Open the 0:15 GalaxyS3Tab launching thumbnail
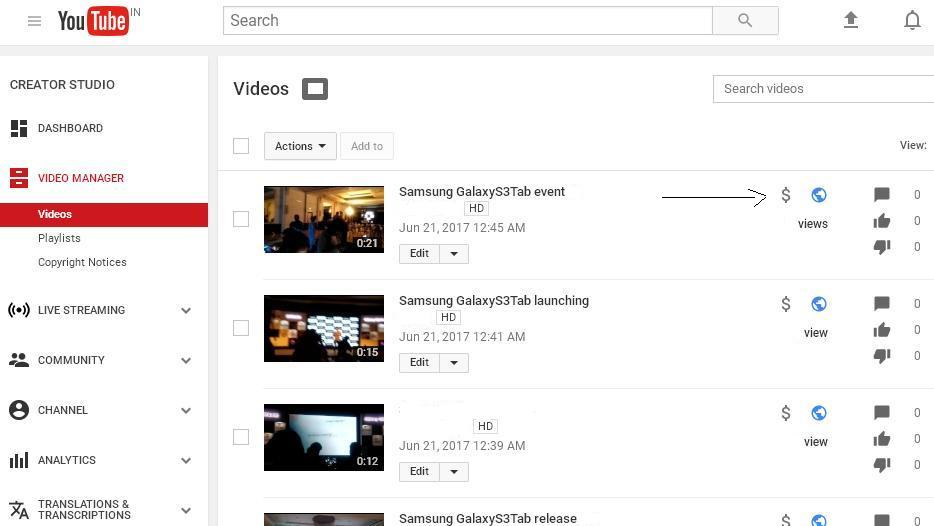 click(x=324, y=328)
